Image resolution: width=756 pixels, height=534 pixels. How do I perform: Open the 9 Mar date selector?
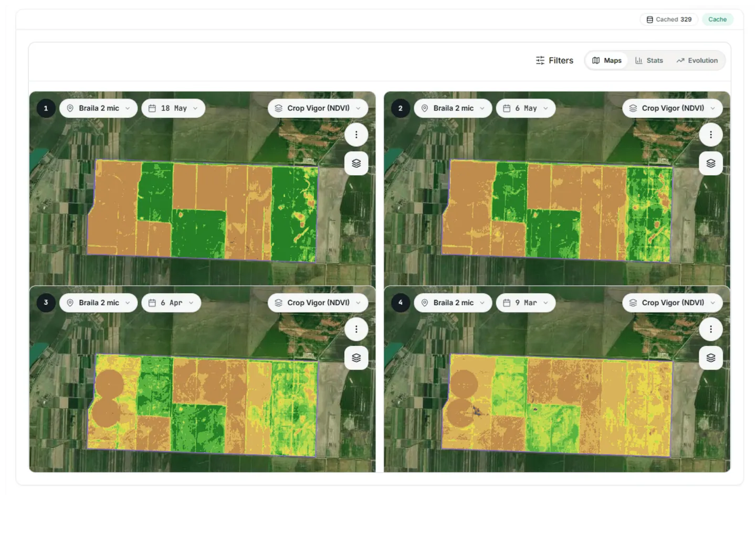click(526, 303)
